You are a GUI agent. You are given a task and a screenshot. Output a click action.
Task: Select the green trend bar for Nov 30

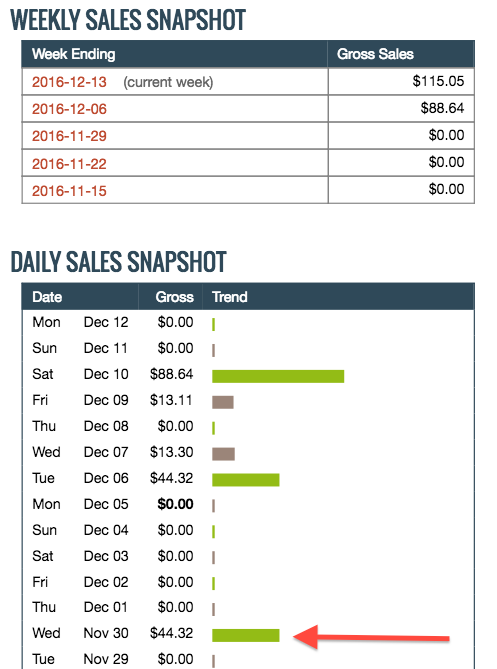[246, 635]
